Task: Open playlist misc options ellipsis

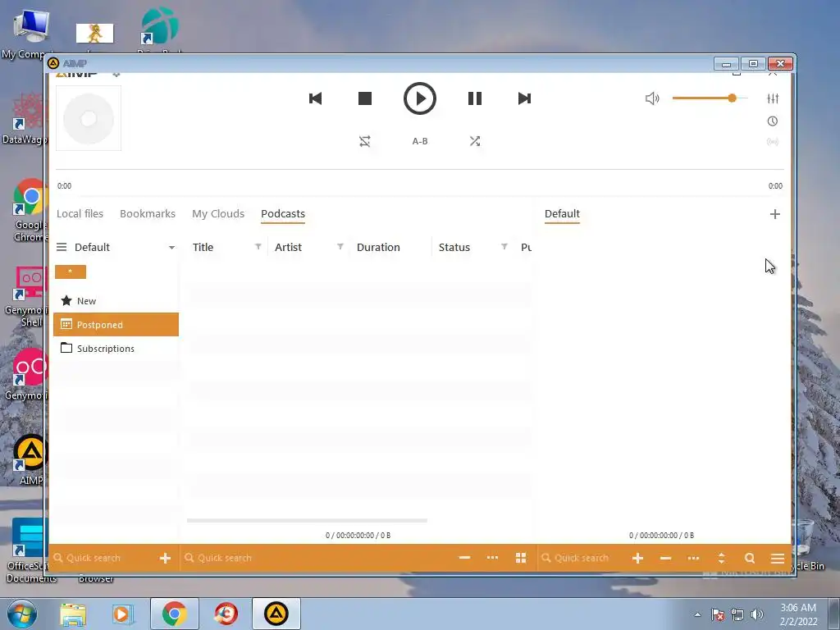Action: point(693,558)
